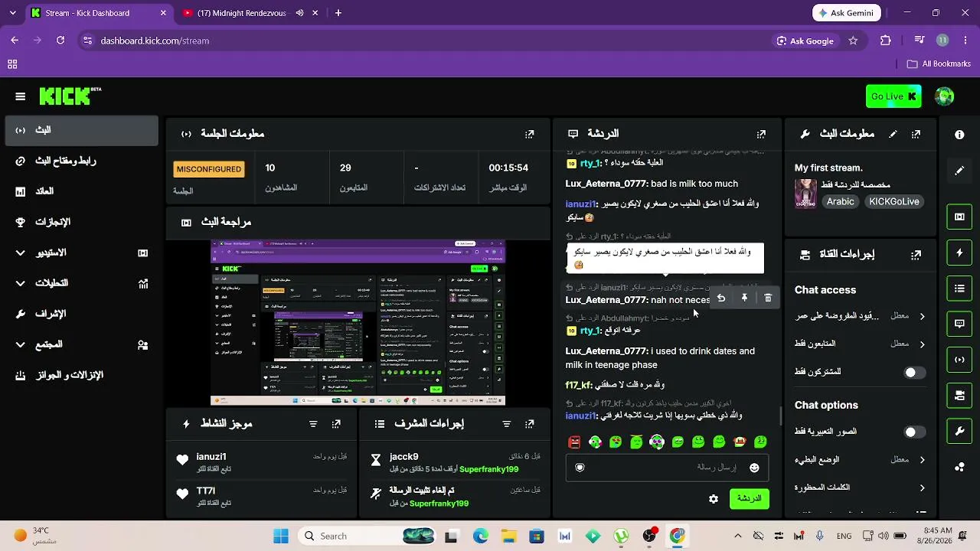Image resolution: width=980 pixels, height=551 pixels.
Task: Toggle the channel actions widget in right rail
Action: point(959,396)
